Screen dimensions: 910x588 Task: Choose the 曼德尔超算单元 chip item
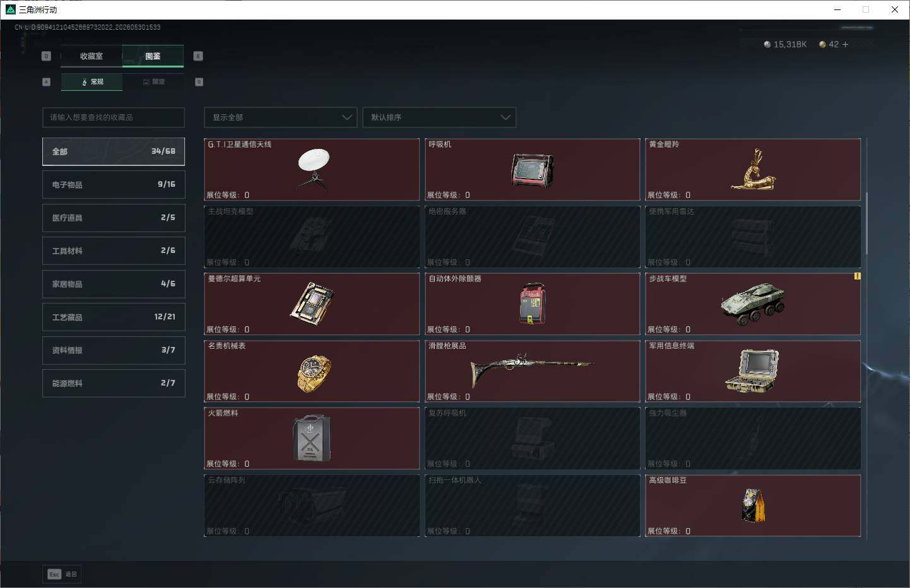pyautogui.click(x=312, y=304)
